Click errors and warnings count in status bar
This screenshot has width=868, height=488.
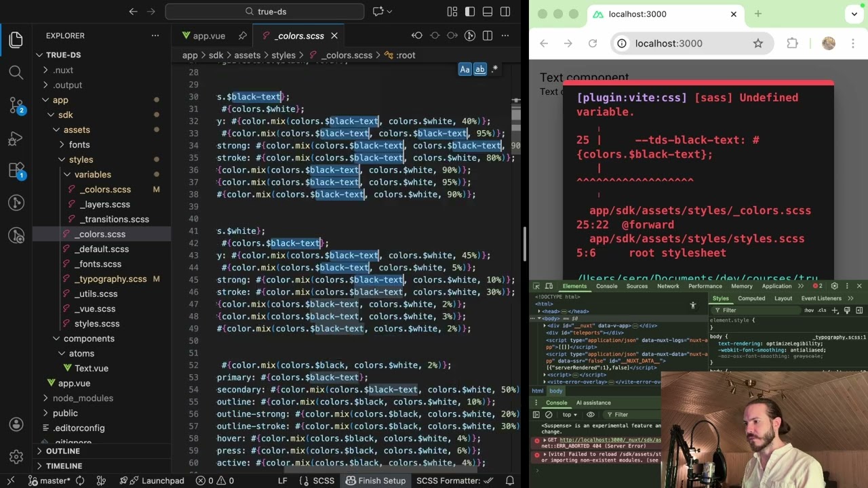(215, 481)
